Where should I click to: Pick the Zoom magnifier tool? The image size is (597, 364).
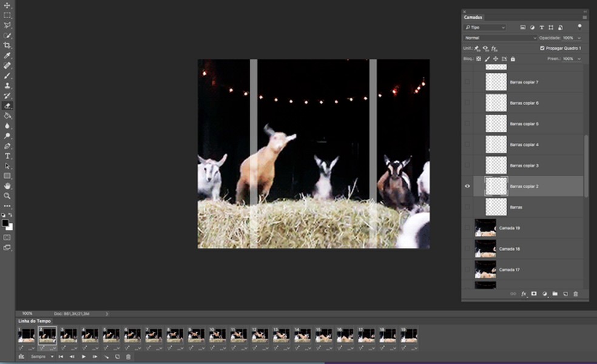[x=7, y=196]
